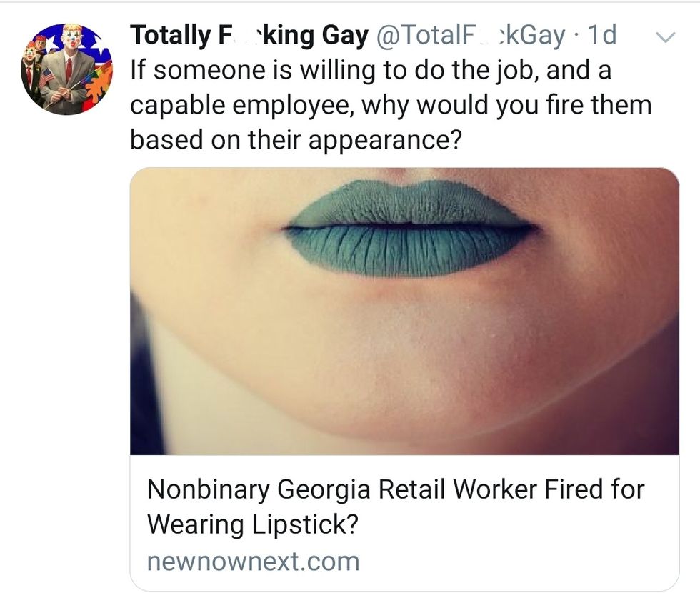Open the green lipstick preview image
Screen dimensions: 700x593
[404, 311]
